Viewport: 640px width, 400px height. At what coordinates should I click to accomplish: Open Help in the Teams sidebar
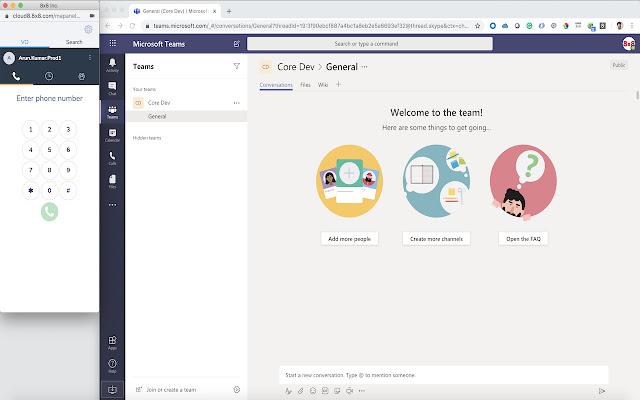tap(112, 365)
